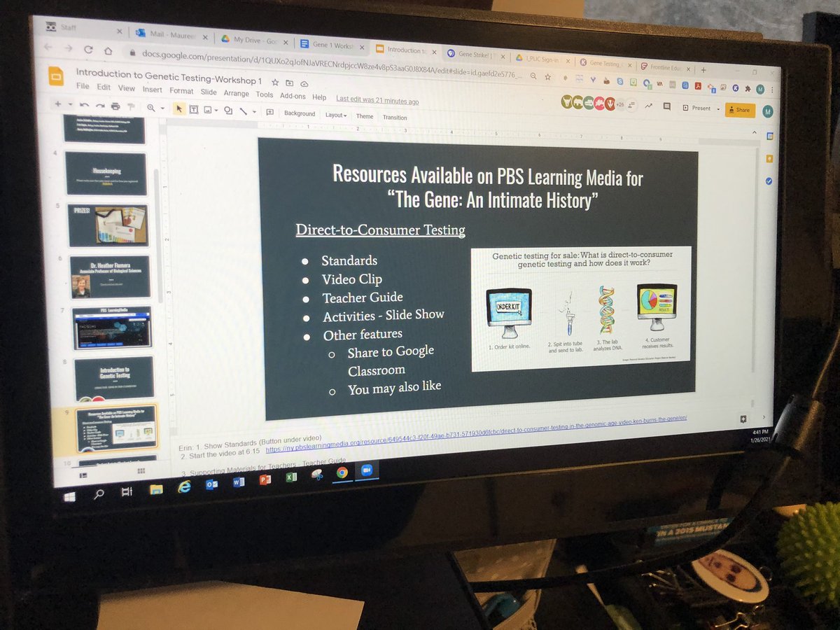The width and height of the screenshot is (840, 630).
Task: Select the PRIZES! slide 5 thumbnail
Action: point(108,225)
